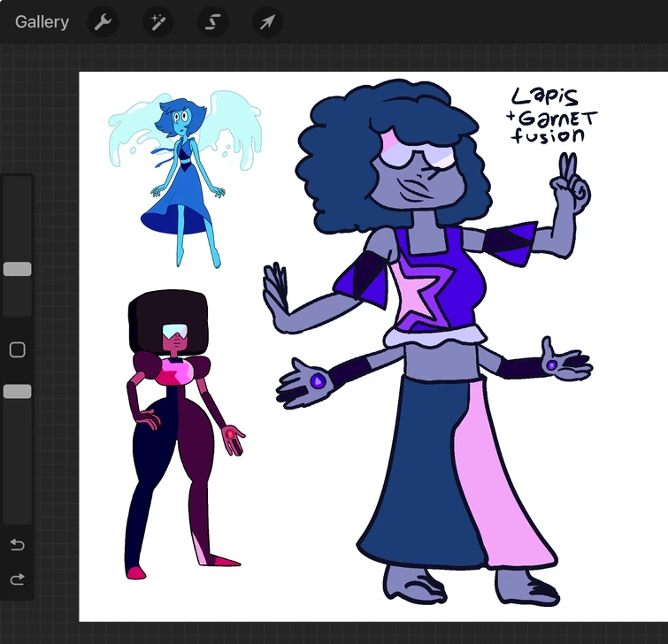
Task: Activate the Selection tool
Action: point(212,22)
